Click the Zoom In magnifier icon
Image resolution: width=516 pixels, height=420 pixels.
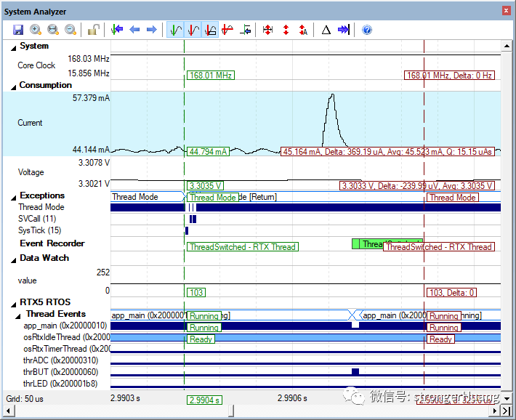click(x=35, y=30)
